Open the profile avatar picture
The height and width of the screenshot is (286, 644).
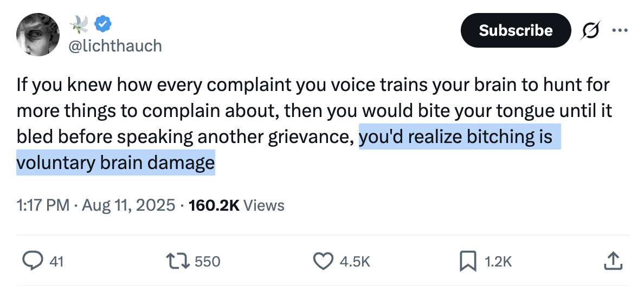pyautogui.click(x=37, y=34)
